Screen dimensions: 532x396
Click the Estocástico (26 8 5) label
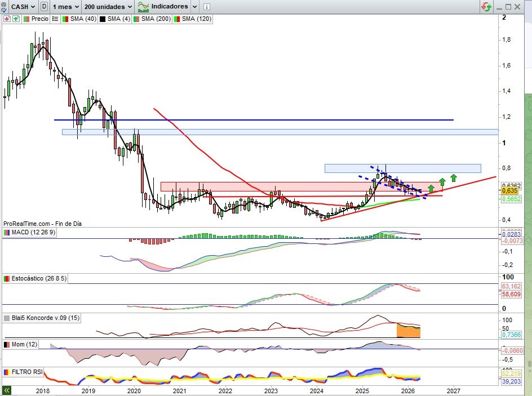[35, 279]
